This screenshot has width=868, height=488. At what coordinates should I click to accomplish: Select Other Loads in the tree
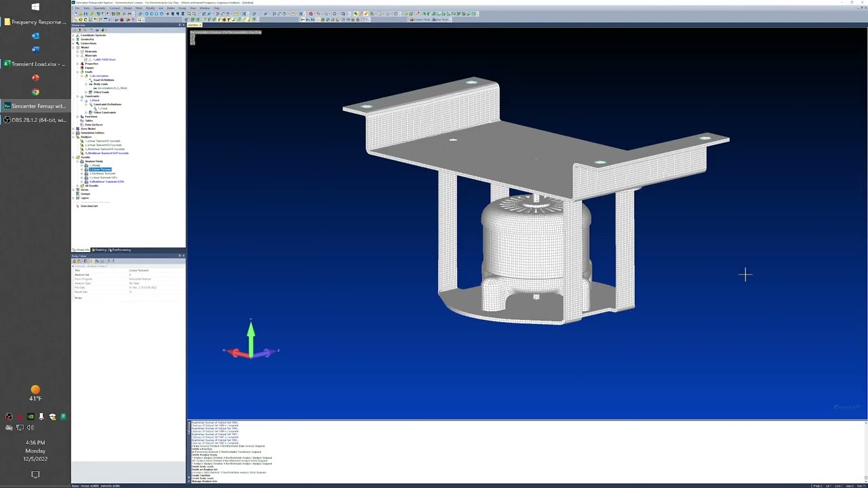pyautogui.click(x=101, y=92)
